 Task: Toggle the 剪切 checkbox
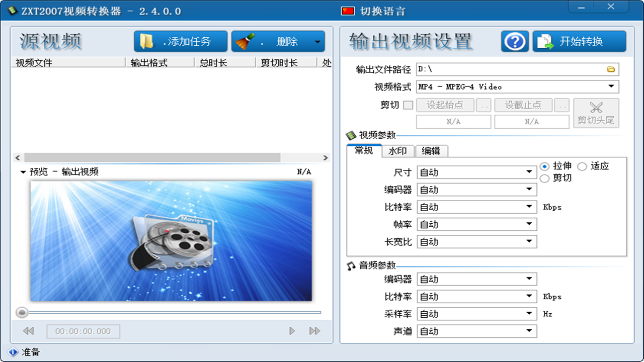409,105
